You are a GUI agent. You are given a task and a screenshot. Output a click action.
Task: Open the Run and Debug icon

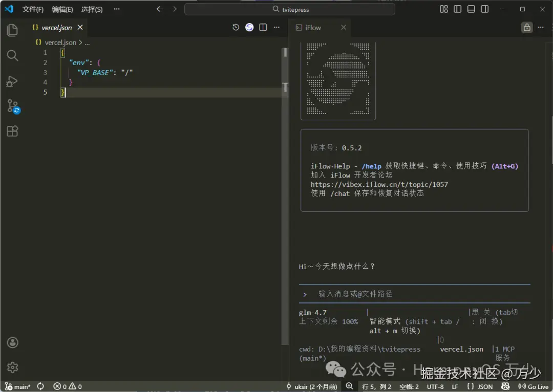12,81
